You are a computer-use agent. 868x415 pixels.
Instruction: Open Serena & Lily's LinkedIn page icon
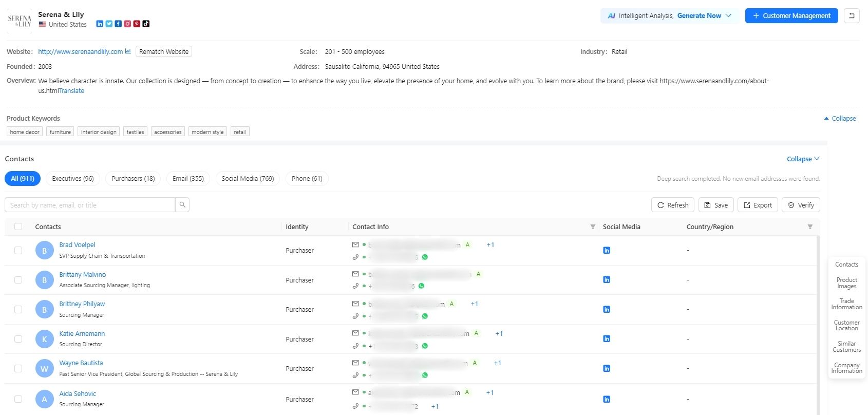coord(100,24)
